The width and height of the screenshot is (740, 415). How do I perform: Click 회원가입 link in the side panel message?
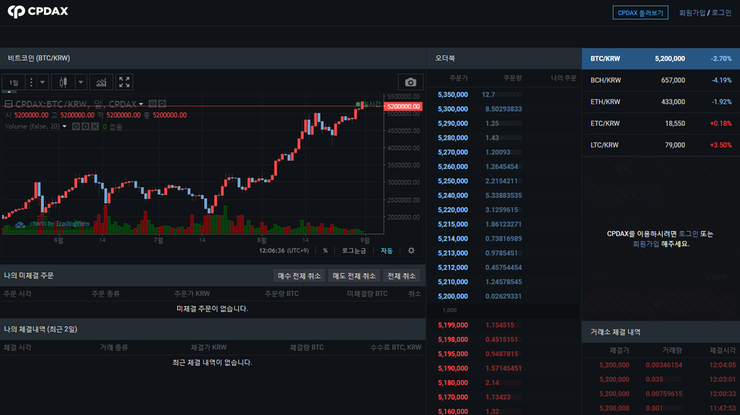coord(646,244)
